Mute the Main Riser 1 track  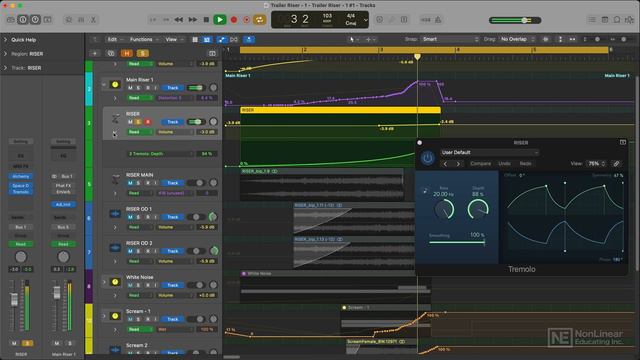pyautogui.click(x=130, y=88)
